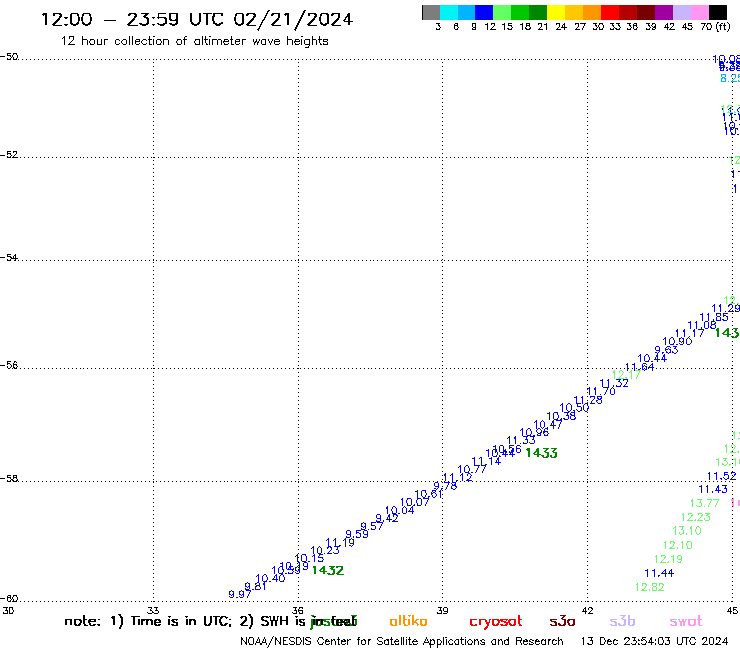Select the wave height value "9.81"

coord(255,587)
